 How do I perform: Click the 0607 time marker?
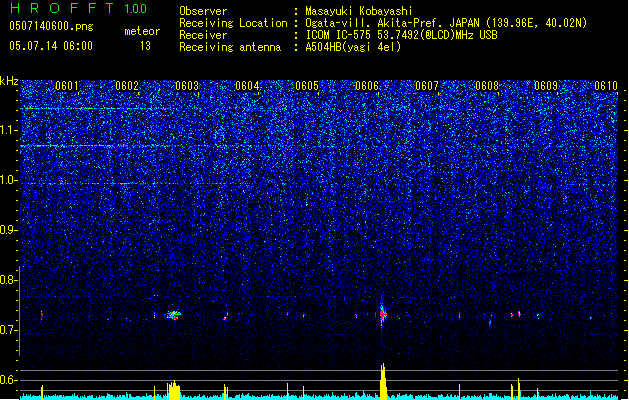click(x=427, y=86)
